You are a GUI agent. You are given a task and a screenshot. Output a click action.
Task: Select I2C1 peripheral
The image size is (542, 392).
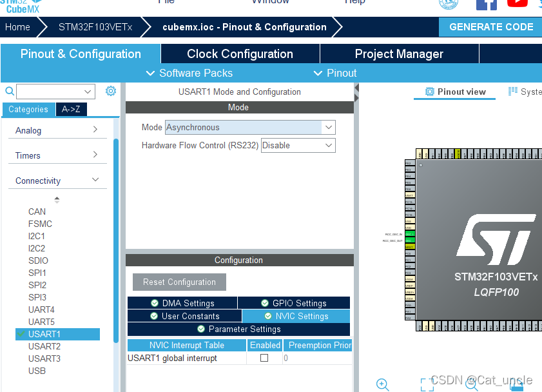(x=37, y=236)
